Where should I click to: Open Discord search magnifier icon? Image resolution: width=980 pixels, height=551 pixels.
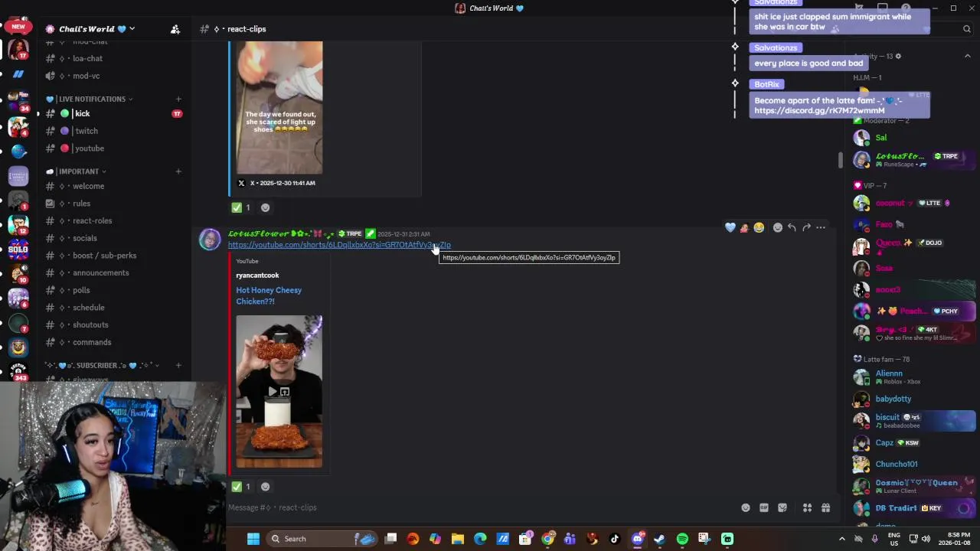pyautogui.click(x=967, y=29)
